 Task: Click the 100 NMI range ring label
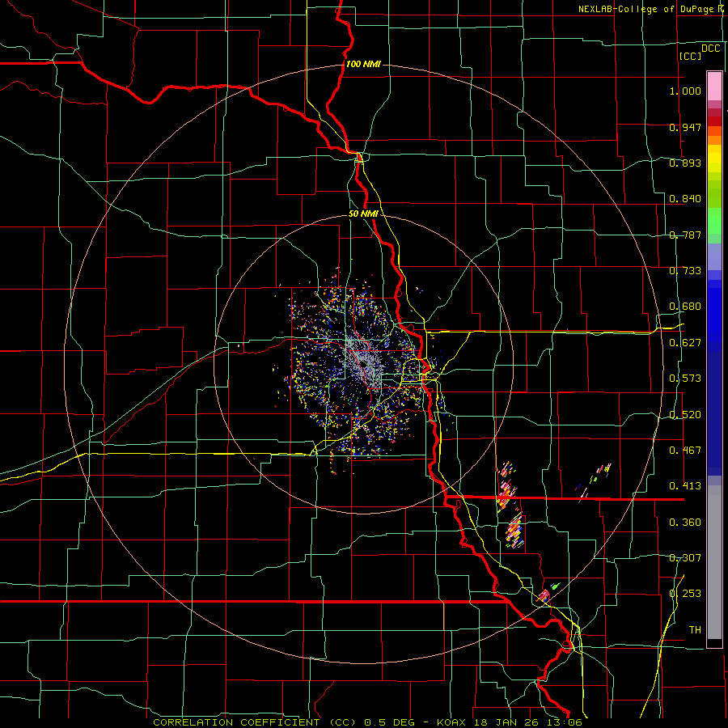(363, 64)
